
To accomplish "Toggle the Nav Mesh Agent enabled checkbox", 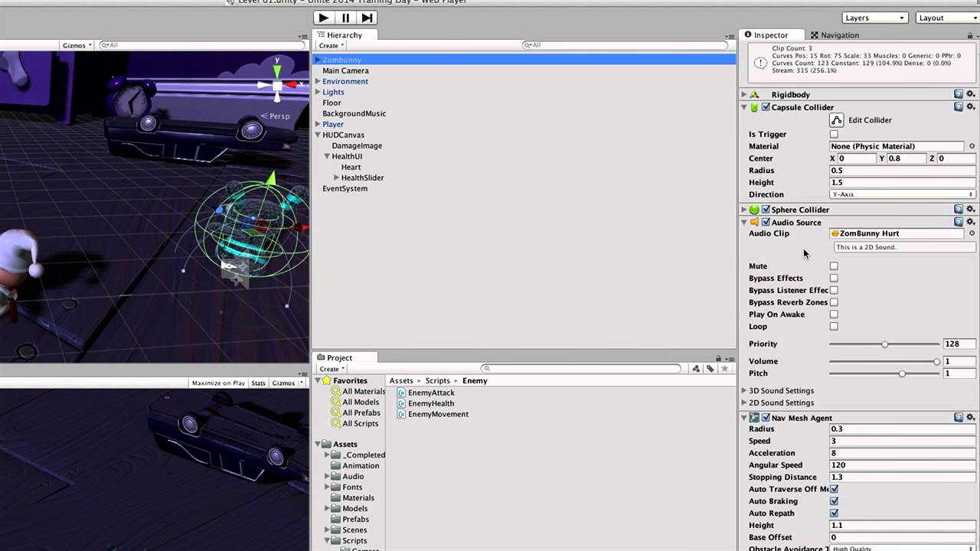I will click(766, 418).
